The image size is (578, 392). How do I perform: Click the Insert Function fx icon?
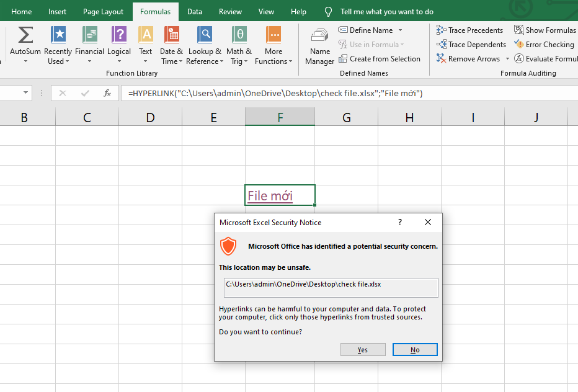[107, 93]
